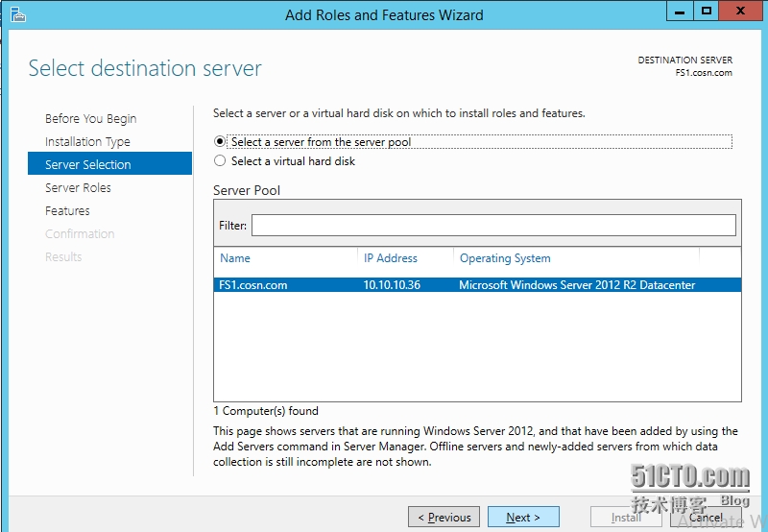
Task: Open the Server Selection step
Action: pos(109,164)
